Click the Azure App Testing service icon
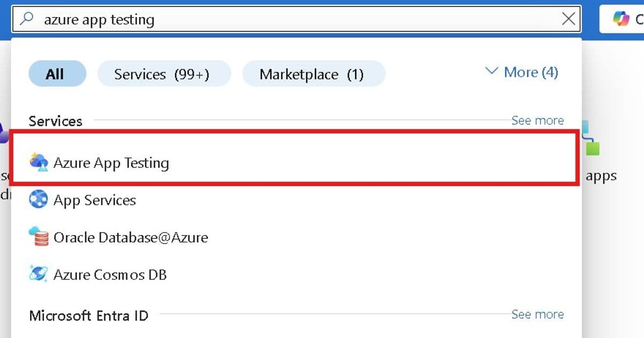The height and width of the screenshot is (338, 644). 39,163
